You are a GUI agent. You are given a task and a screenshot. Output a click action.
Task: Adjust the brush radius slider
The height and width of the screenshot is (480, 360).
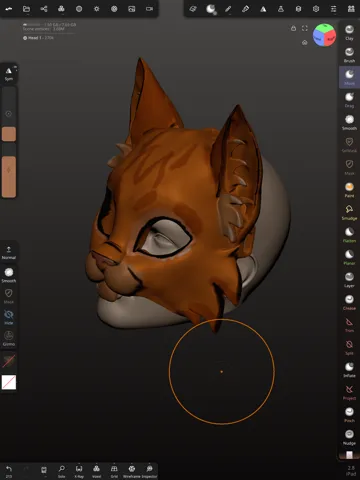(9, 114)
